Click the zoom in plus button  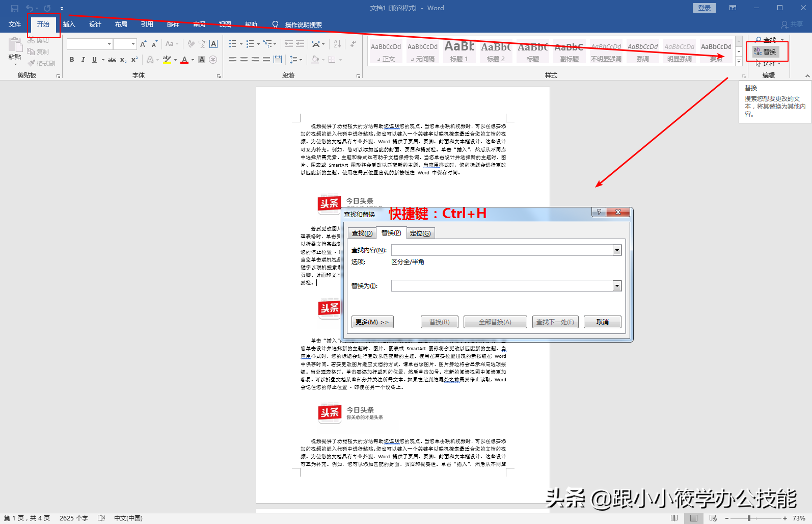coord(784,518)
